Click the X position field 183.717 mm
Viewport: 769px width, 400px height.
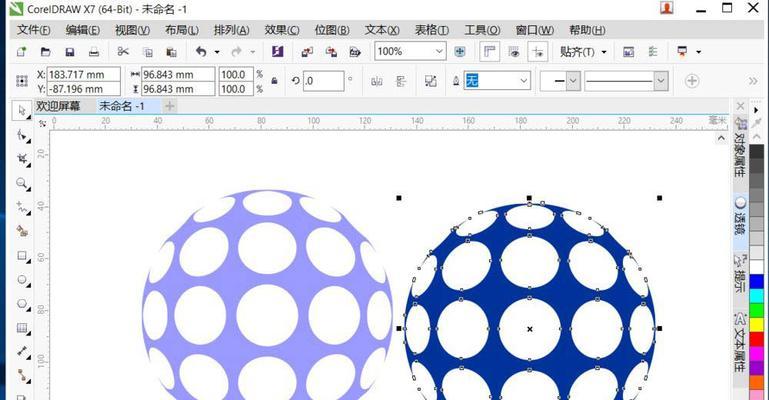83,75
